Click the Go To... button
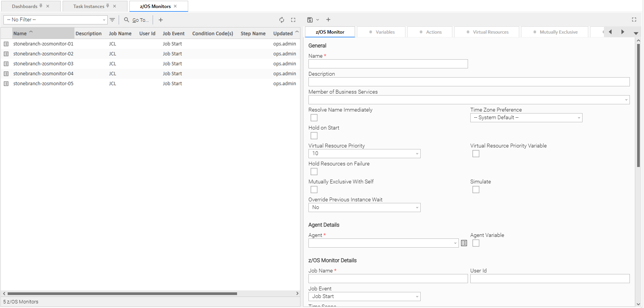This screenshot has height=308, width=644. point(137,20)
